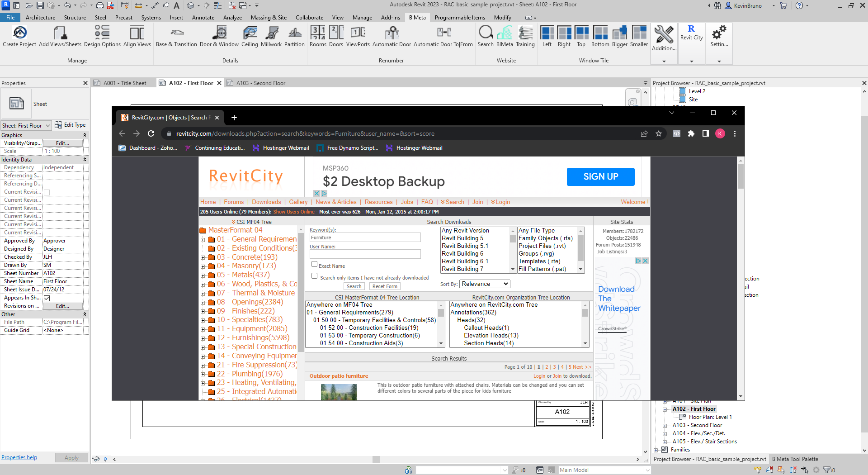
Task: Enable search only items not already downloaded
Action: tap(314, 276)
